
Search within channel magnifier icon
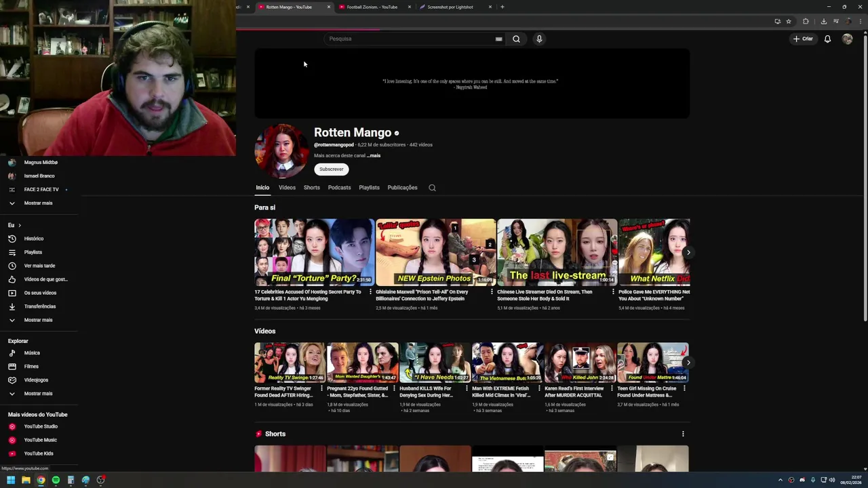click(x=432, y=188)
